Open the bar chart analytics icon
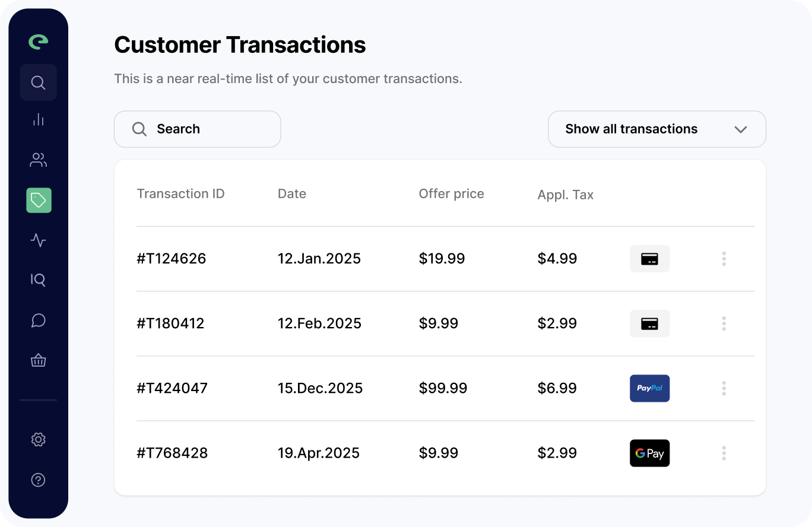 pos(38,120)
